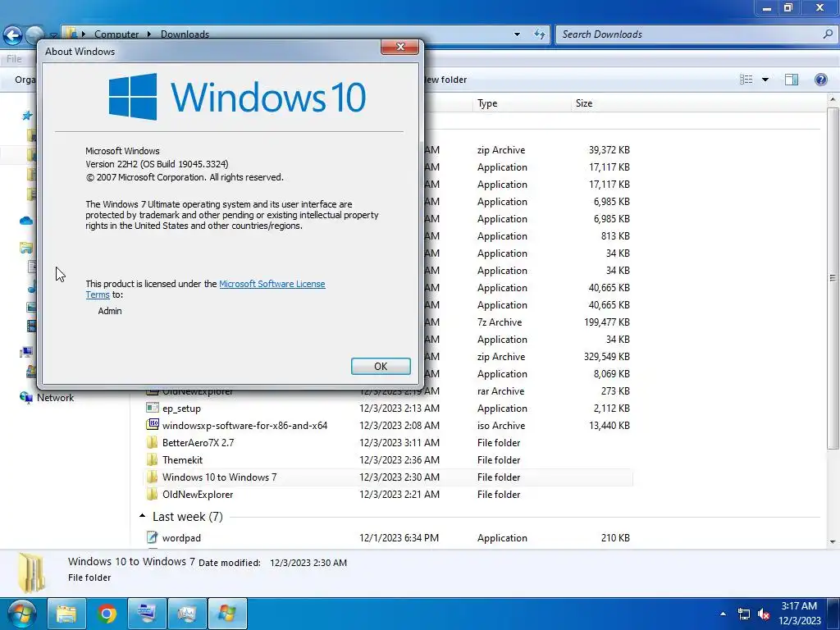Image resolution: width=840 pixels, height=630 pixels.
Task: Click the rar Archive type cell
Action: pyautogui.click(x=500, y=391)
